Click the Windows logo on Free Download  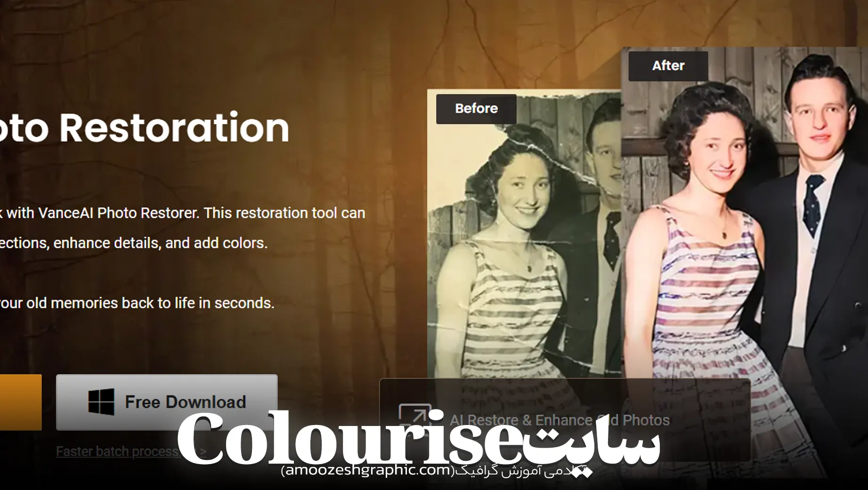click(x=101, y=402)
